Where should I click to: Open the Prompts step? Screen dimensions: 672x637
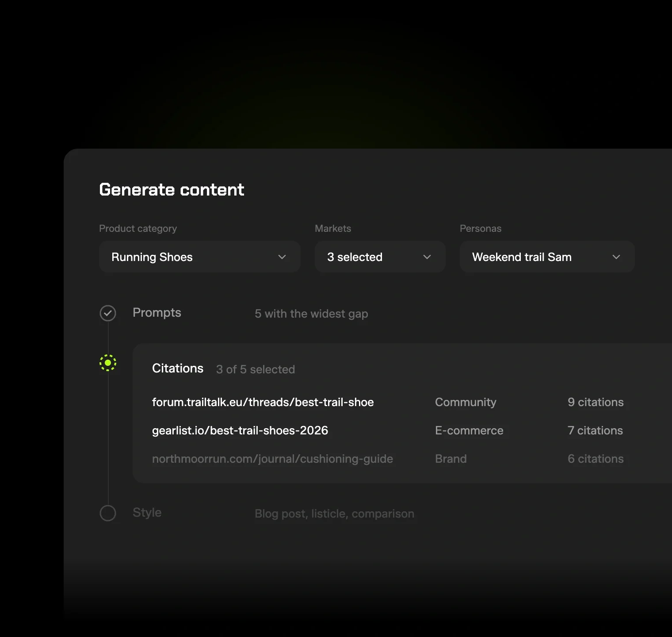[x=157, y=313]
